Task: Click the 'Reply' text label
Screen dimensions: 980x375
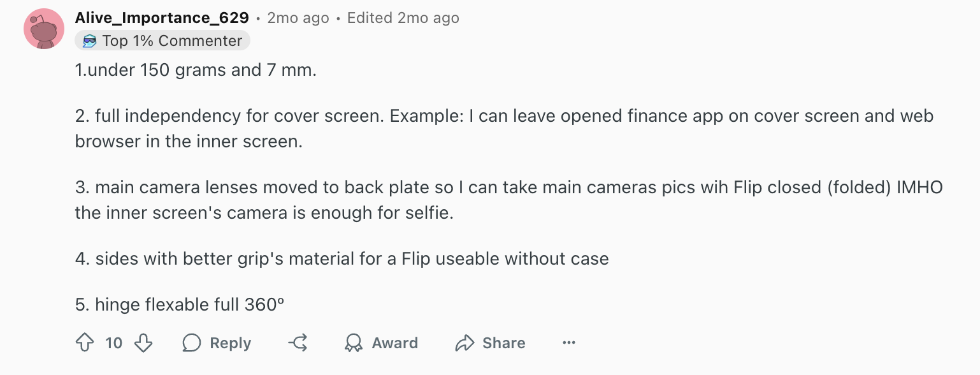Action: (x=231, y=343)
